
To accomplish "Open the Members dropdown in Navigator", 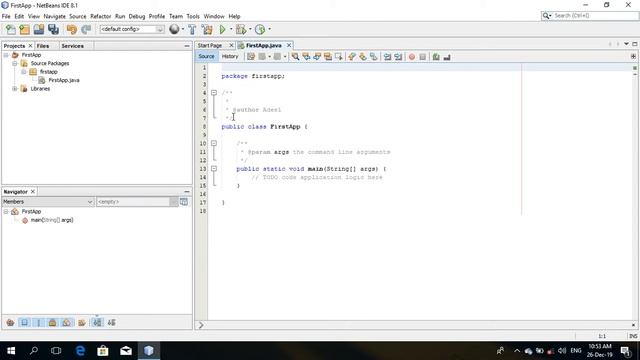I will point(48,202).
